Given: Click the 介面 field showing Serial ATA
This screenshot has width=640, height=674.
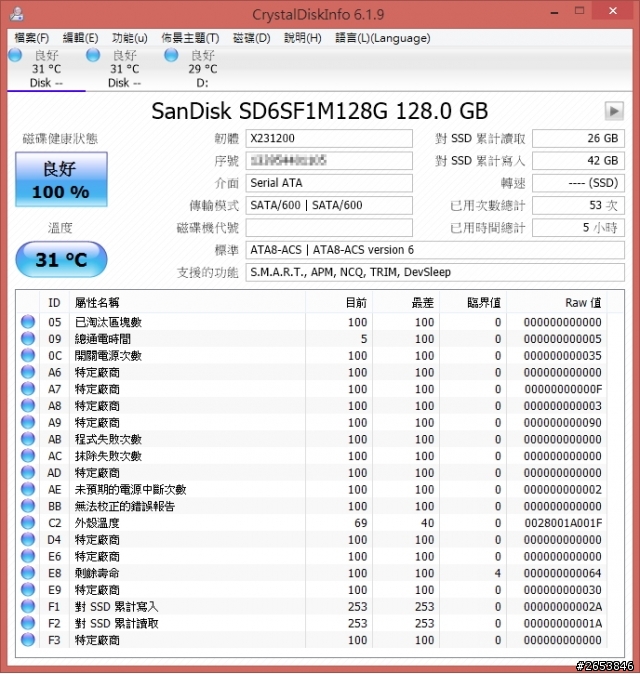Looking at the screenshot, I should pos(329,183).
